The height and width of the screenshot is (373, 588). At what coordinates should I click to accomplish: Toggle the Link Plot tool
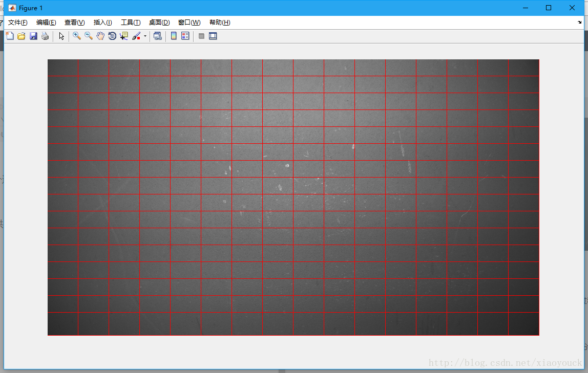pos(158,36)
